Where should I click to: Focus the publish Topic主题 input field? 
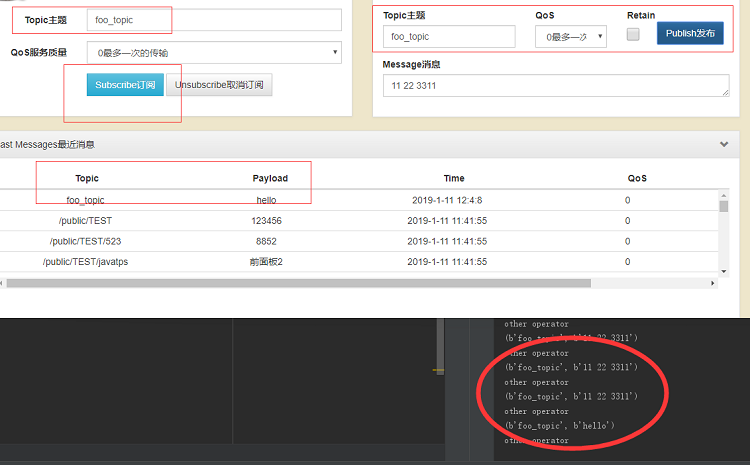tap(449, 36)
